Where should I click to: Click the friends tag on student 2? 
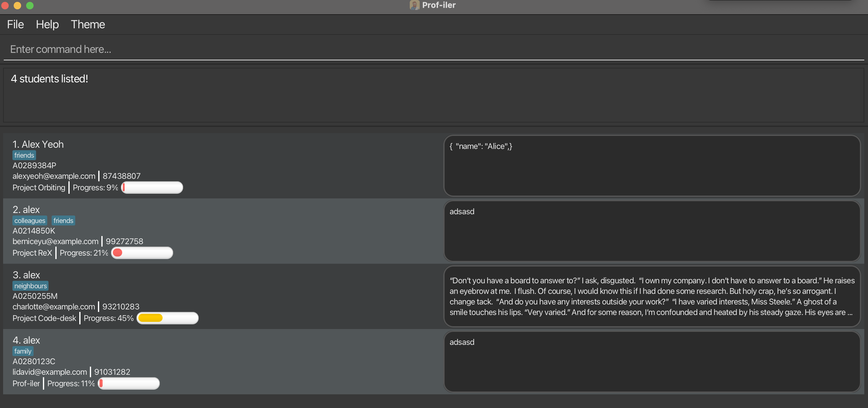click(63, 220)
